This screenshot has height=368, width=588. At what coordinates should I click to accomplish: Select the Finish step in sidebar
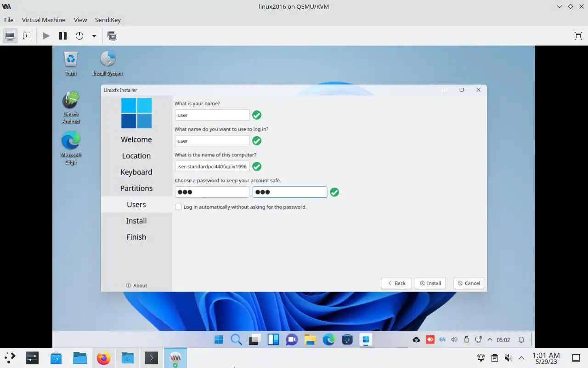coord(136,237)
